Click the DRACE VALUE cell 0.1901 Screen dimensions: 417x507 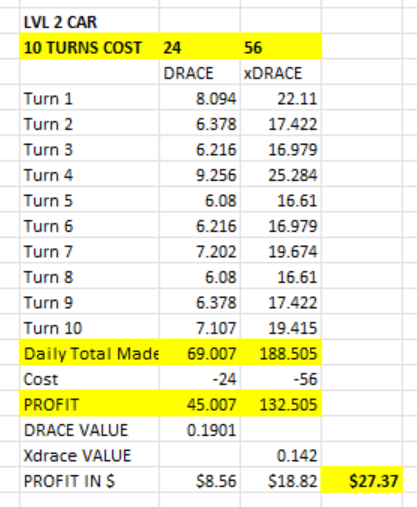click(200, 430)
